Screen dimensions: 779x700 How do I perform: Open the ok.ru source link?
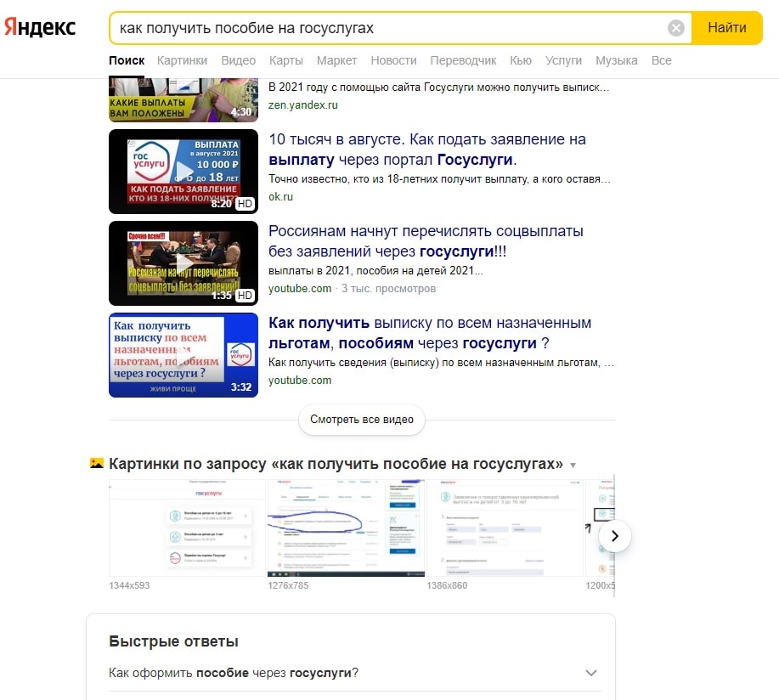click(280, 197)
